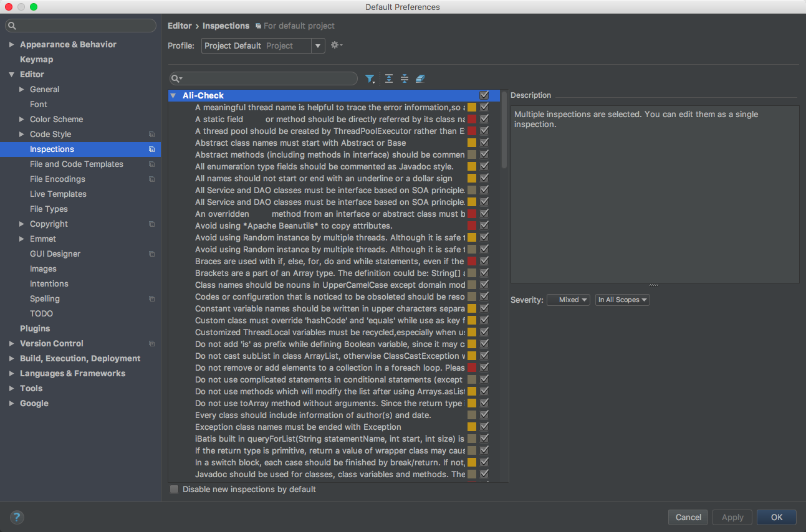806x532 pixels.
Task: Click the eraser reset-to-empty icon
Action: pos(420,78)
